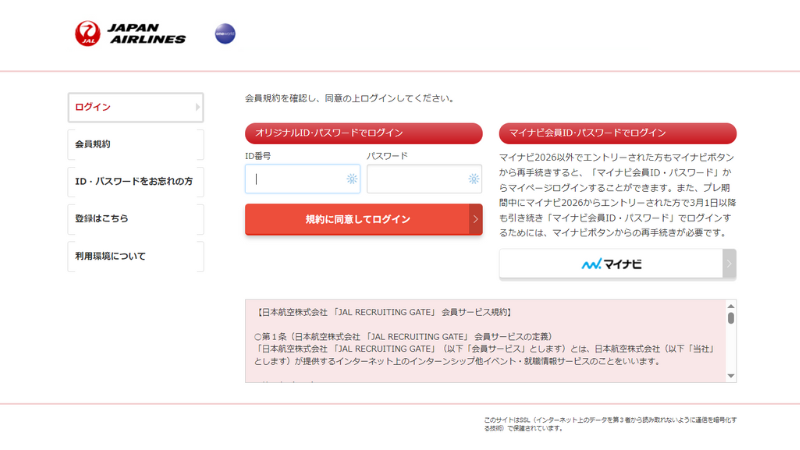
Task: Click the terms box scroll-down arrow
Action: click(x=731, y=376)
